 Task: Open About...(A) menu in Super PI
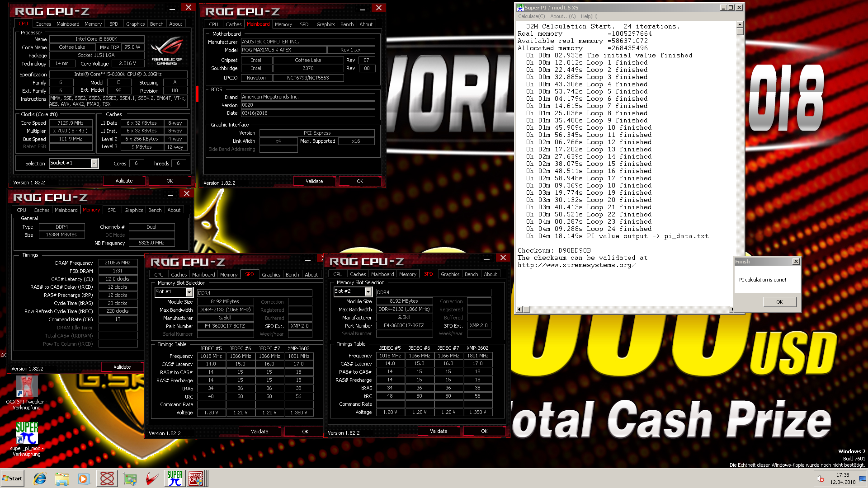tap(563, 16)
